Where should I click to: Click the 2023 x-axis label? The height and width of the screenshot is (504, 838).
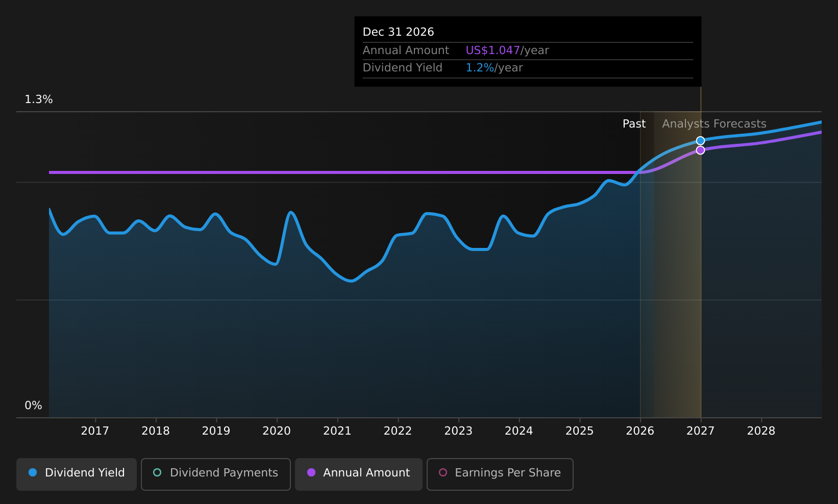pyautogui.click(x=458, y=431)
